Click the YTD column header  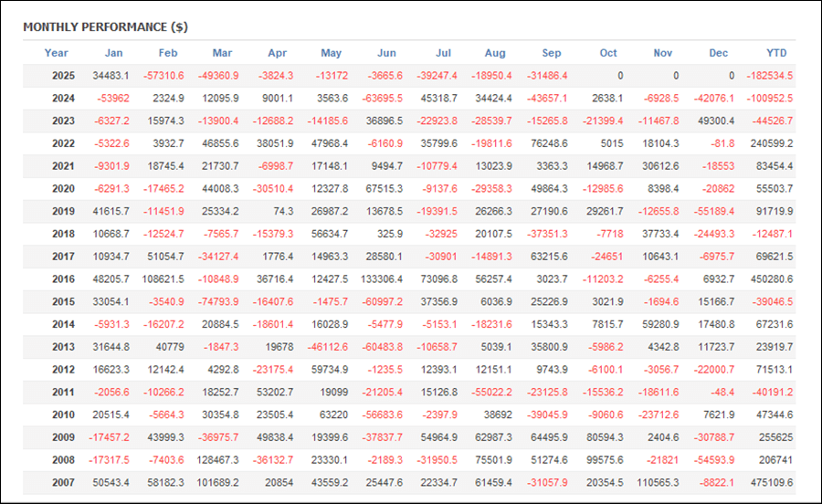(776, 53)
